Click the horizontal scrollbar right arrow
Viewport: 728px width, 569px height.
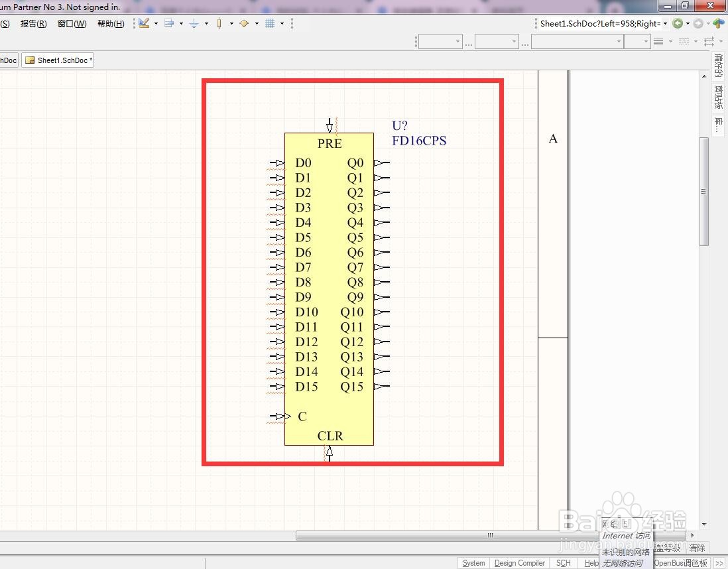692,536
